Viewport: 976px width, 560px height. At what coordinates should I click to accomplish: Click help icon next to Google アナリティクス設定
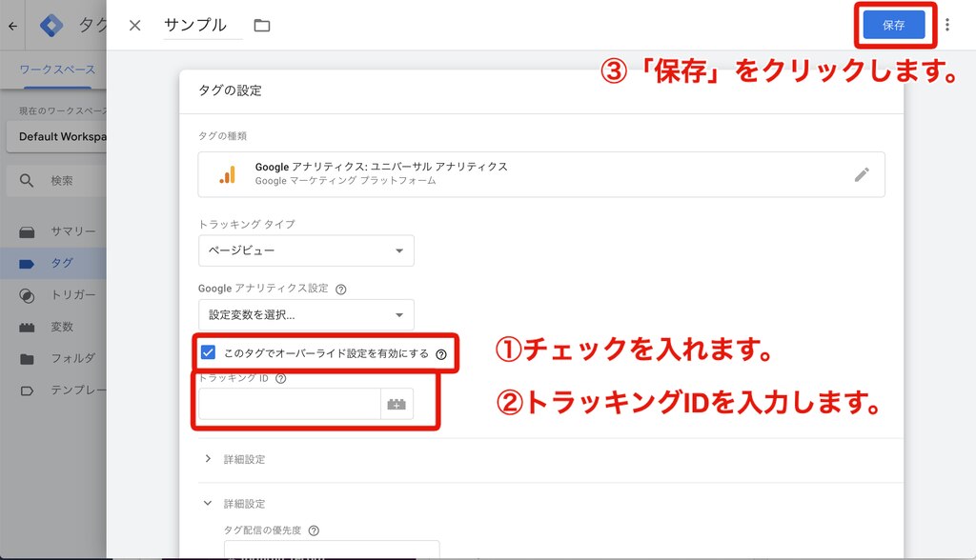[x=341, y=289]
